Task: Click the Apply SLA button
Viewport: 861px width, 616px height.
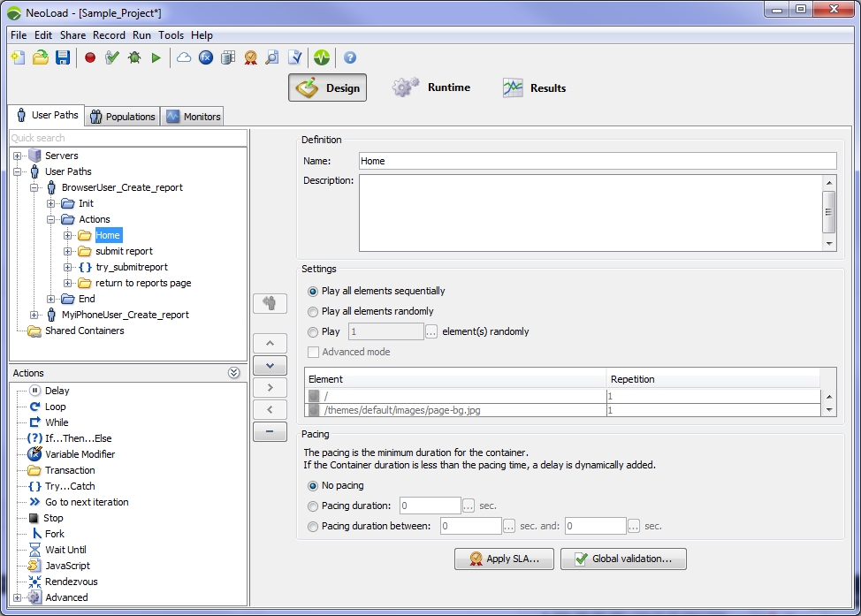Action: 503,559
